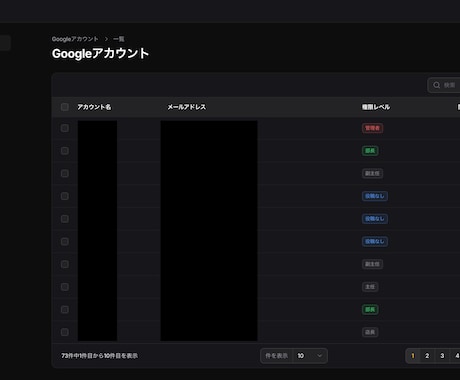Open the Googleアカウント breadcrumb link
This screenshot has height=380, width=460.
coord(75,39)
